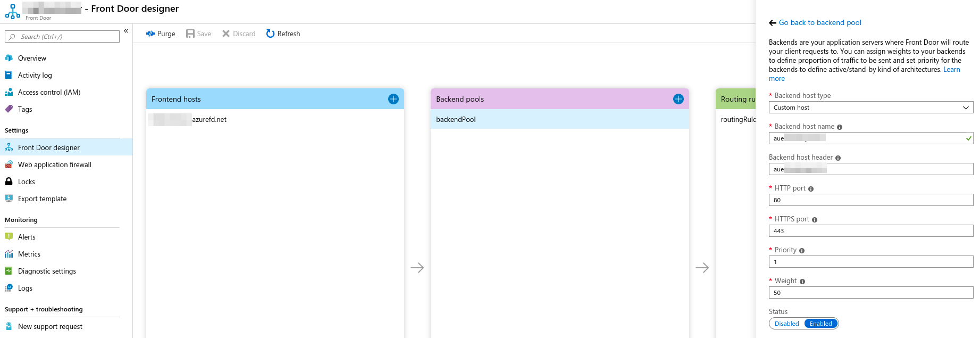The width and height of the screenshot is (980, 338).
Task: Click the Tags icon
Action: 9,109
